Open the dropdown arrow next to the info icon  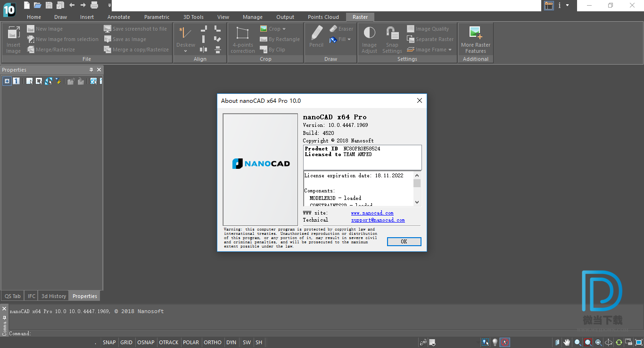(567, 5)
